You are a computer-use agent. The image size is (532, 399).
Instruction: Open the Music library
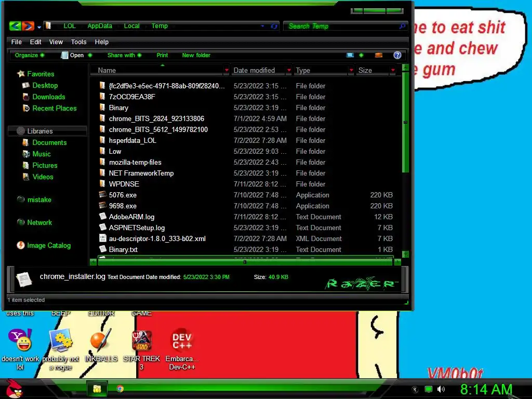pyautogui.click(x=42, y=154)
